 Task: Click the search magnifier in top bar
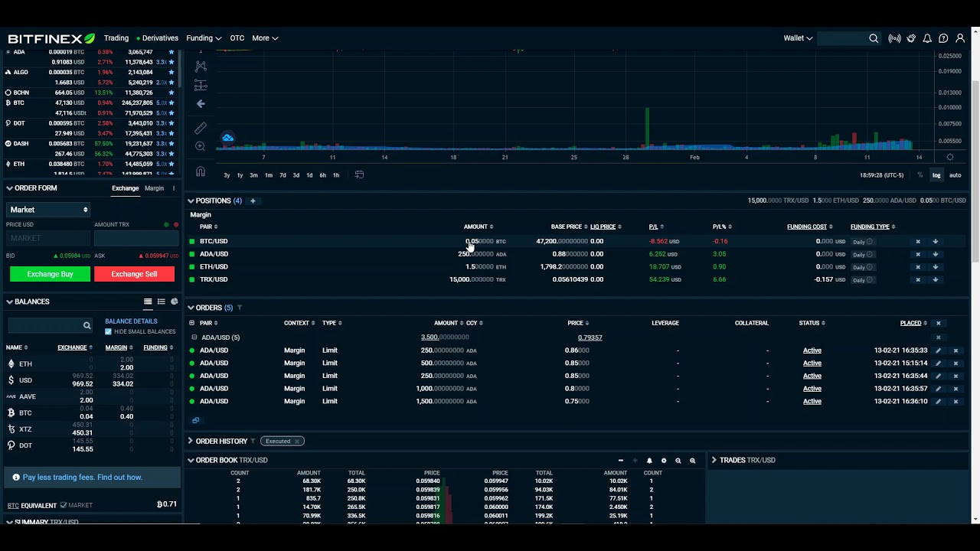click(874, 38)
